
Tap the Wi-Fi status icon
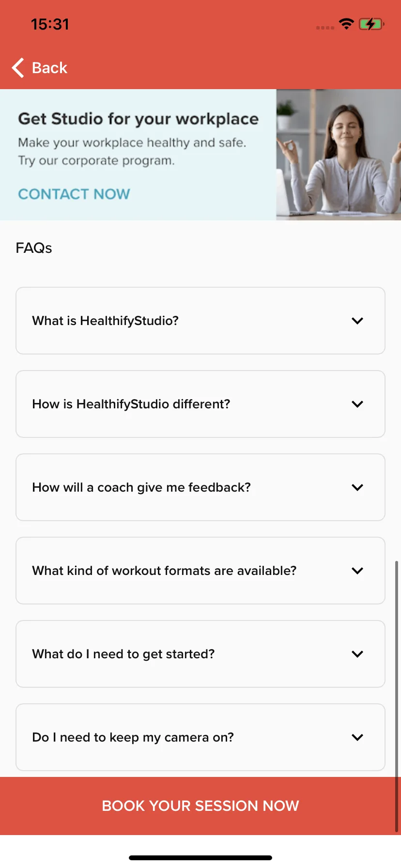[346, 24]
